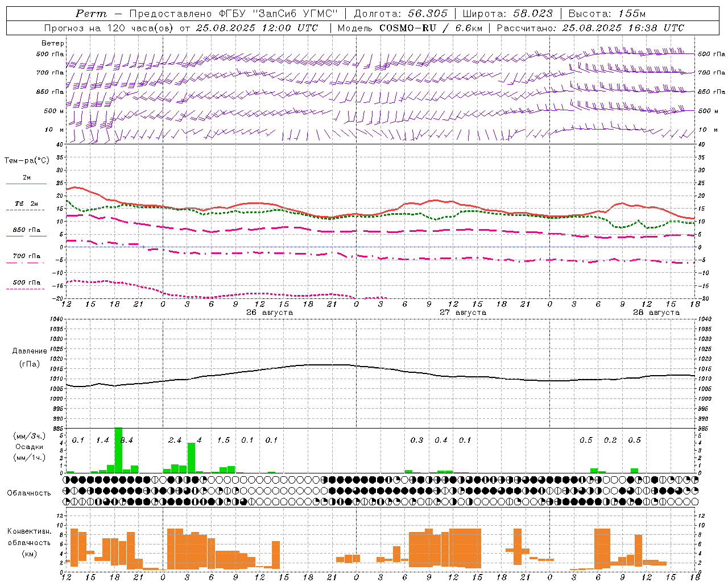Click the '0.3' precipitation amount
728x582 pixels.
point(417,440)
